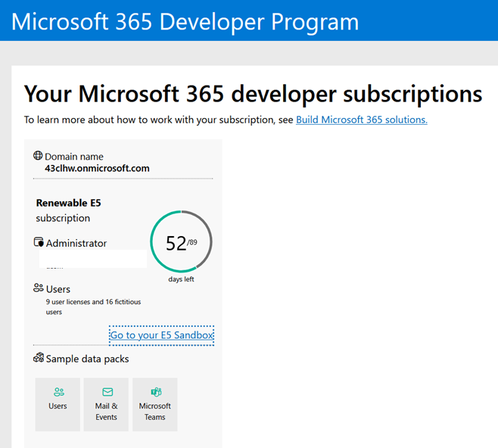Select the 43clhw.onmicrosoft.com domain text
This screenshot has width=498, height=448.
(97, 168)
